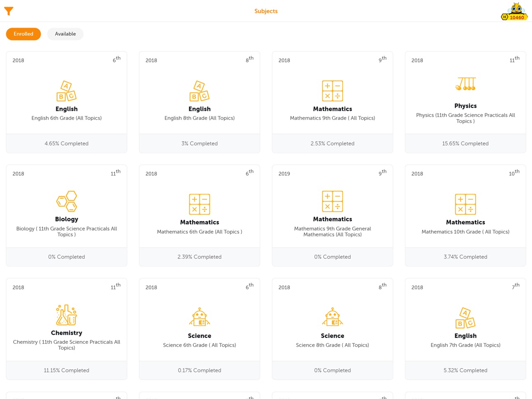Viewport: 532px width, 399px height.
Task: Click the Mathematics title on the 10th grade card
Action: (x=466, y=222)
